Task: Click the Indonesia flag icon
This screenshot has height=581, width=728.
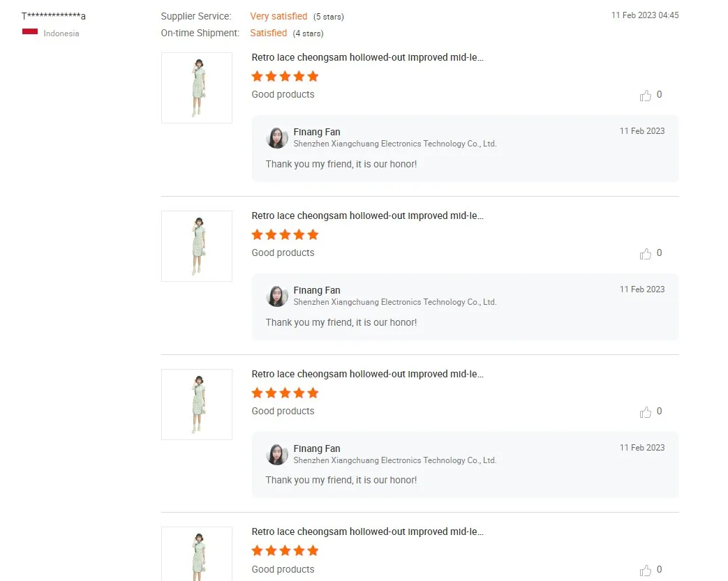Action: pos(30,32)
